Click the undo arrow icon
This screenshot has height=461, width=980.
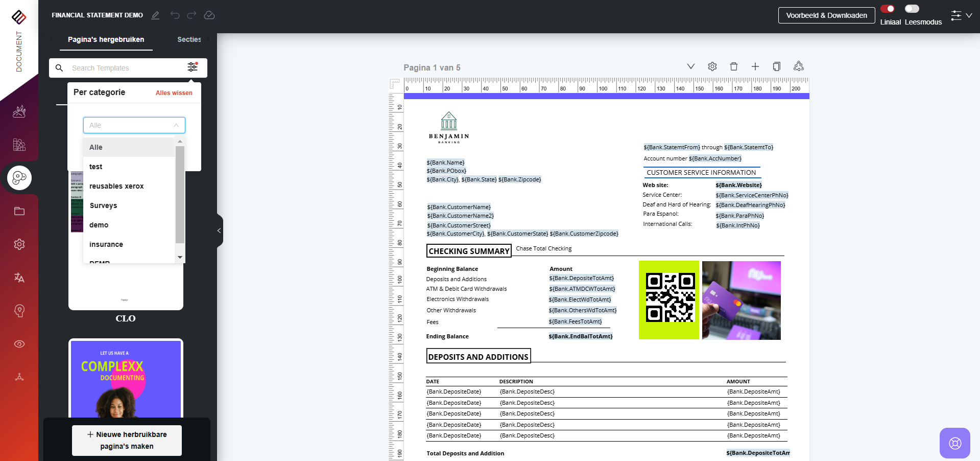tap(175, 15)
